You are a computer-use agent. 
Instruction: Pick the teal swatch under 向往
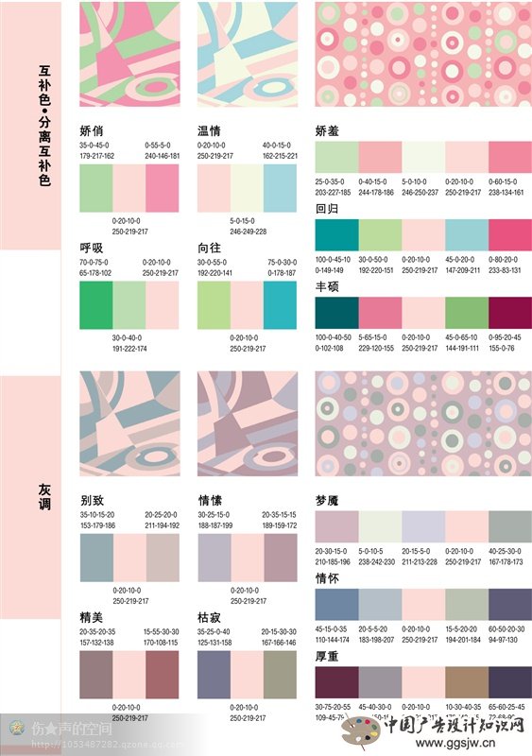[280, 305]
